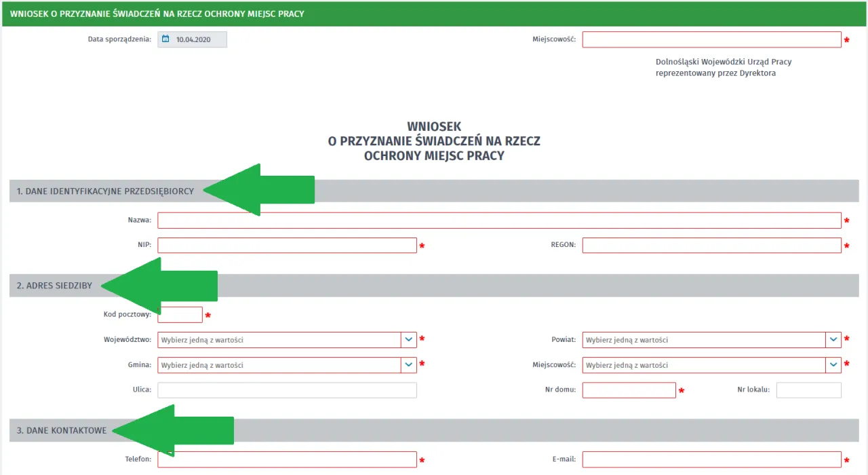Click the 'REGON:' label
Viewport: 868px width, 475px height.
click(x=564, y=244)
